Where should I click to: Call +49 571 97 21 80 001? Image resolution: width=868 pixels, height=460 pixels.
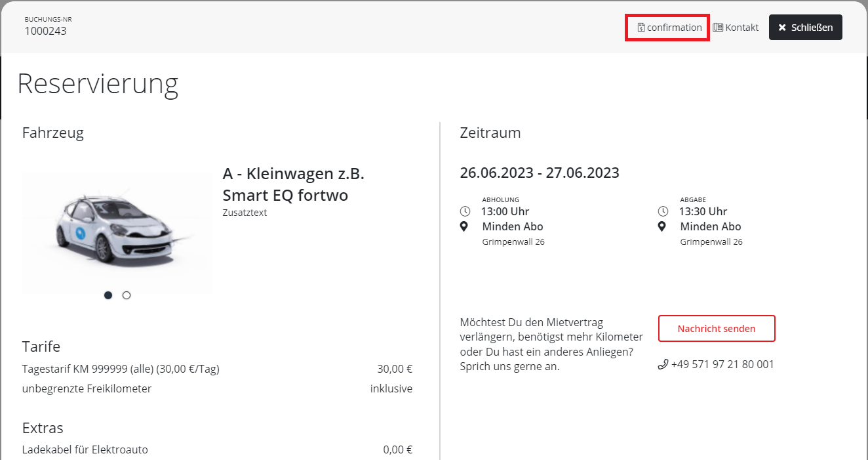(722, 364)
